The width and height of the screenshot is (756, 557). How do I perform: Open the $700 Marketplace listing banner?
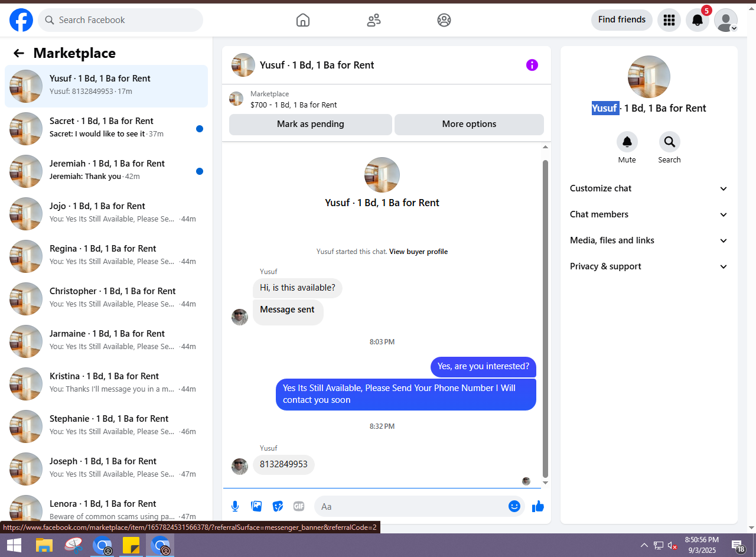(386, 99)
